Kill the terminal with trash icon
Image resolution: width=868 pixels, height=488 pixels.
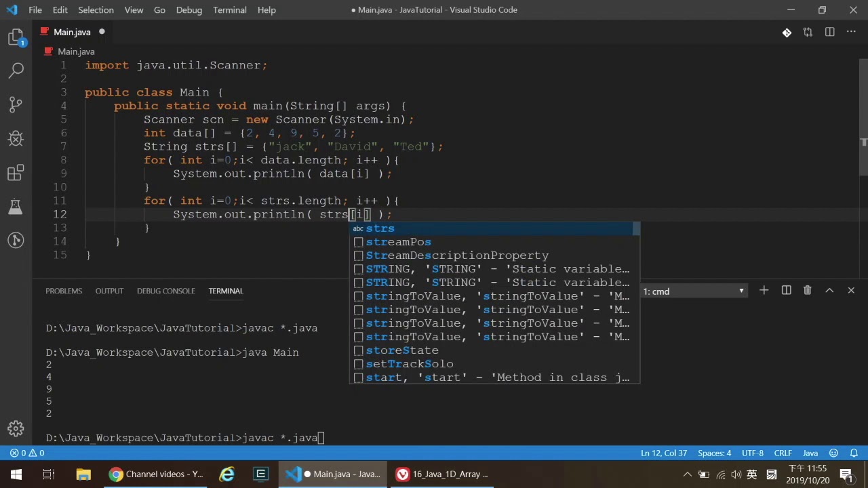[x=807, y=290]
